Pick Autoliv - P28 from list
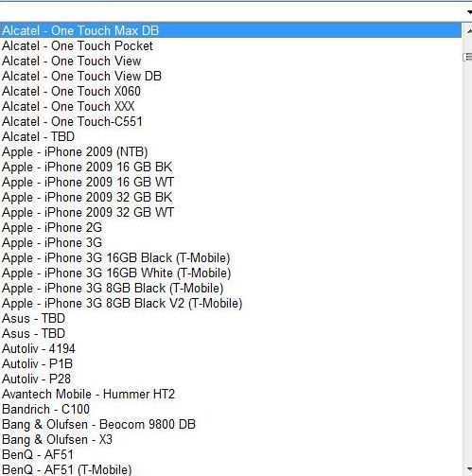Image resolution: width=472 pixels, height=476 pixels. [x=231, y=379]
